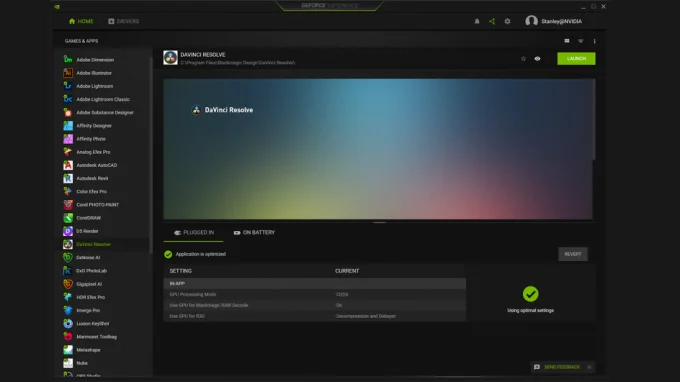Image resolution: width=680 pixels, height=382 pixels.
Task: Select the Corel PHOTO-PAINT icon
Action: click(68, 205)
